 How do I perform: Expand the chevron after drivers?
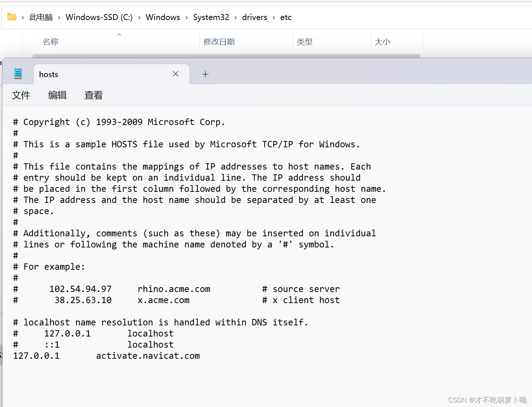point(274,17)
